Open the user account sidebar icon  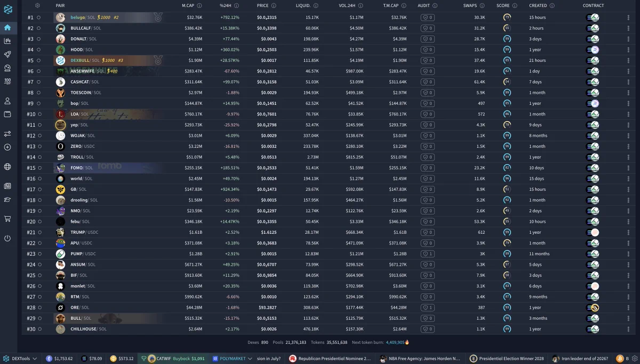7,101
